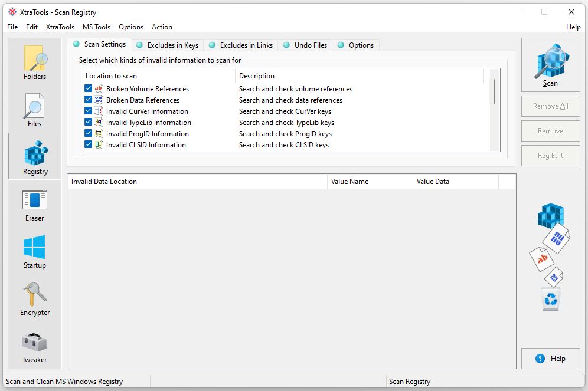Image resolution: width=588 pixels, height=391 pixels.
Task: Open the Options menu in menu bar
Action: point(131,27)
